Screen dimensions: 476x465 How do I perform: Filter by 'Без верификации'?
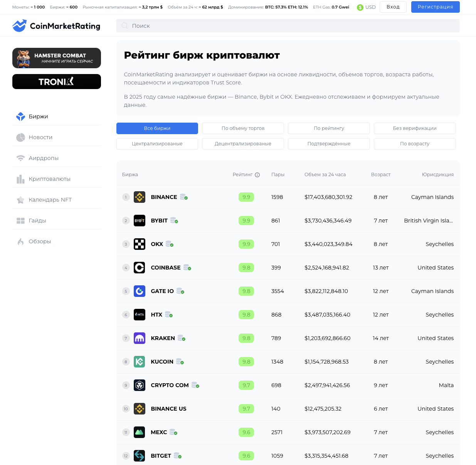(415, 128)
